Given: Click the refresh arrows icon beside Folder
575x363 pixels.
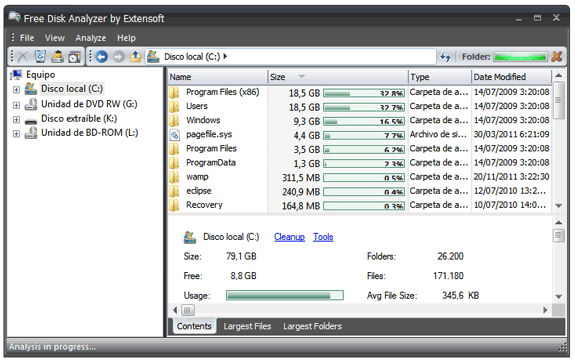Looking at the screenshot, I should tap(445, 56).
